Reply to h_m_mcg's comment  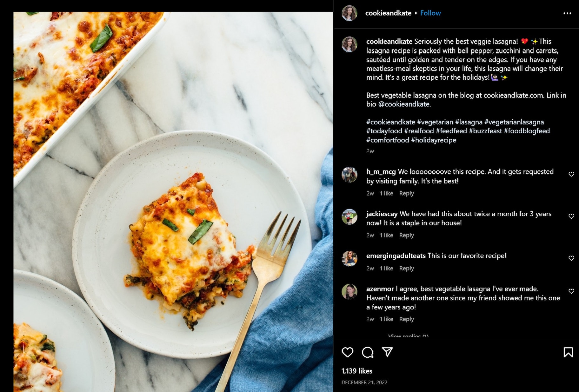[406, 193]
